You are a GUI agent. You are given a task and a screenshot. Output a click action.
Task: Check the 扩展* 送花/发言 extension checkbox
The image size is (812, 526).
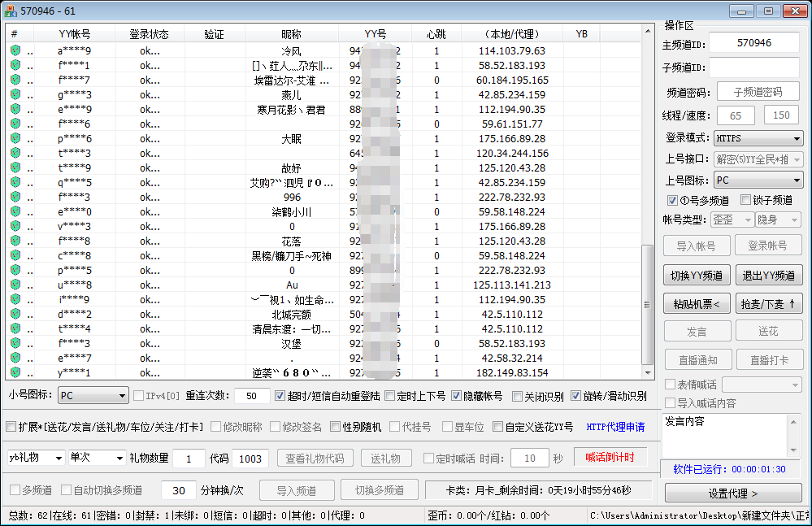(x=11, y=427)
